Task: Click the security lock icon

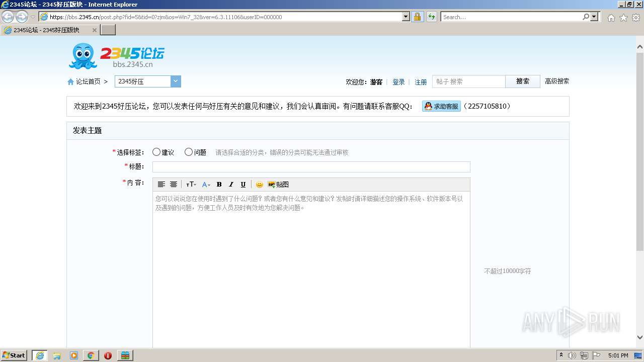Action: point(417,17)
